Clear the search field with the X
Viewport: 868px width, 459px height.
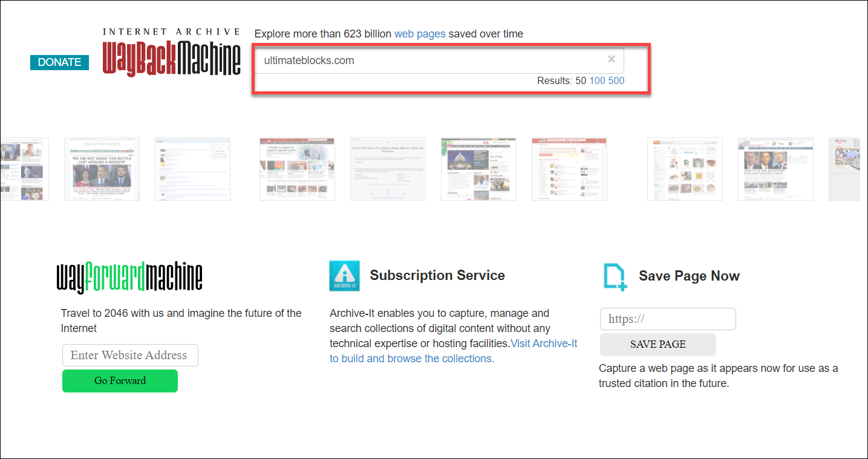tap(612, 59)
